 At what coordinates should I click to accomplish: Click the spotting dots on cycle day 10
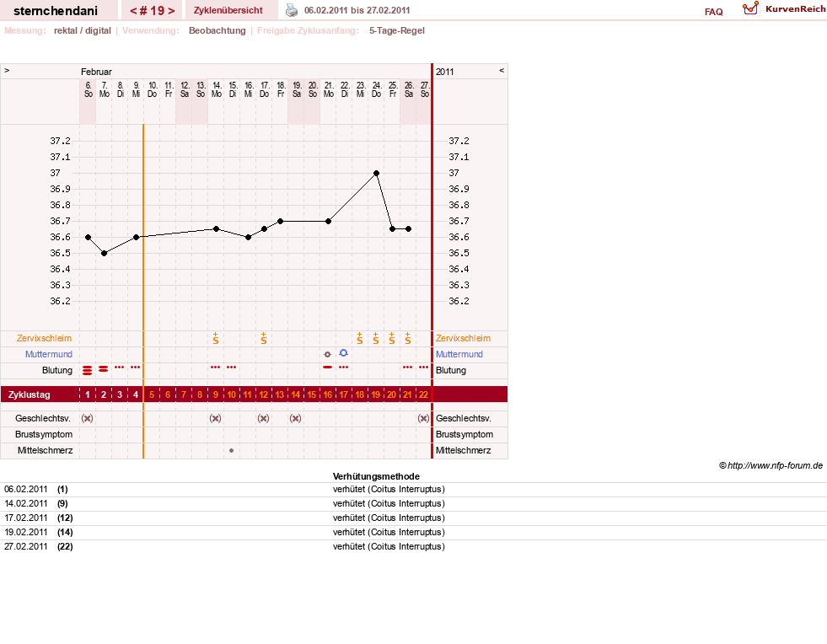coord(232,367)
